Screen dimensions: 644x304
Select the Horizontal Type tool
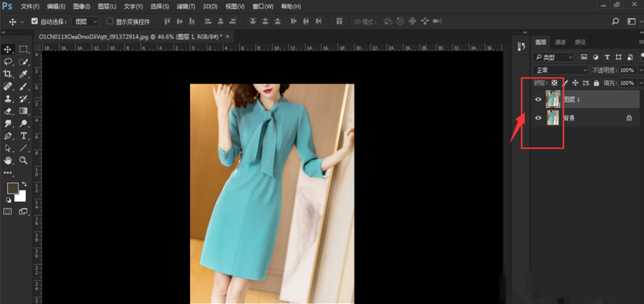pyautogui.click(x=23, y=136)
